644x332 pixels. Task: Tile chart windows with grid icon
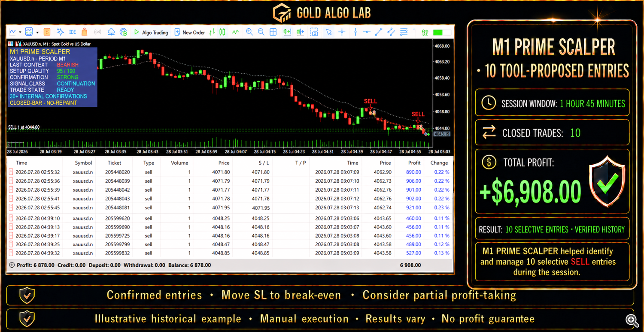273,32
